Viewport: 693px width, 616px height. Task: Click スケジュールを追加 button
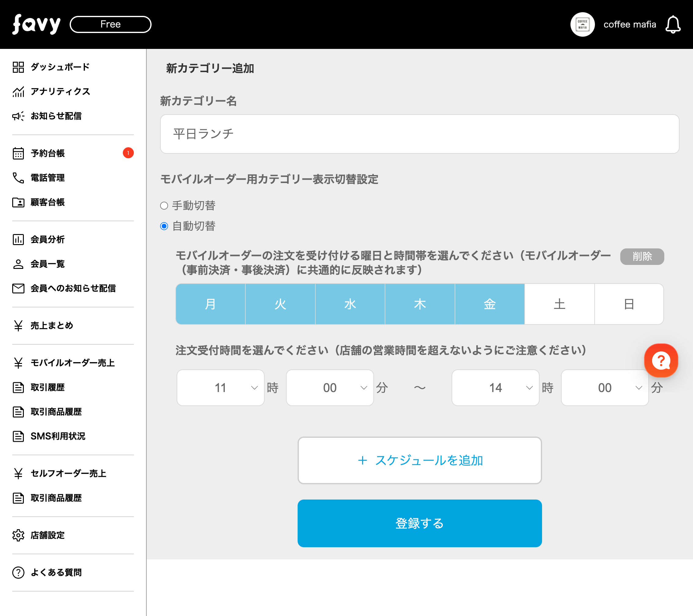420,460
